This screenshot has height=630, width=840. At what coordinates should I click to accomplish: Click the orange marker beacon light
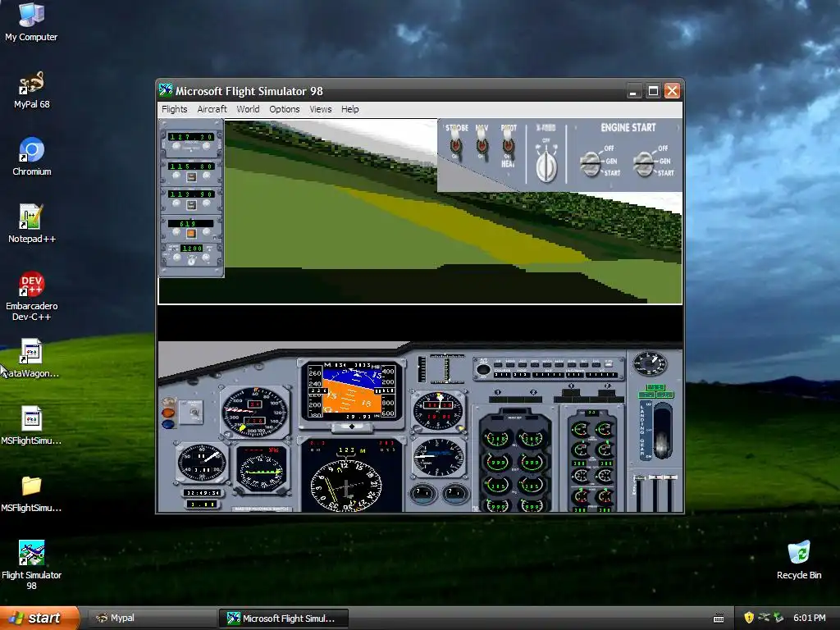(x=168, y=413)
